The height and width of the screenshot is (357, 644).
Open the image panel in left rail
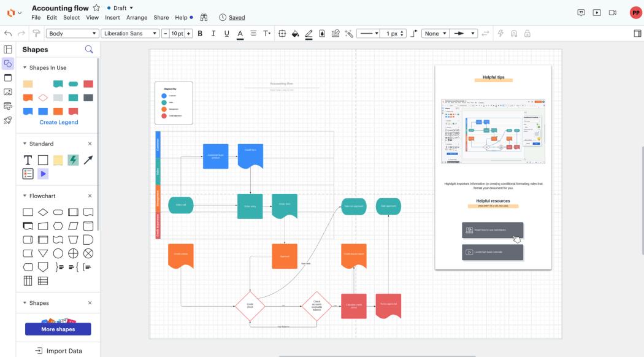tap(8, 92)
